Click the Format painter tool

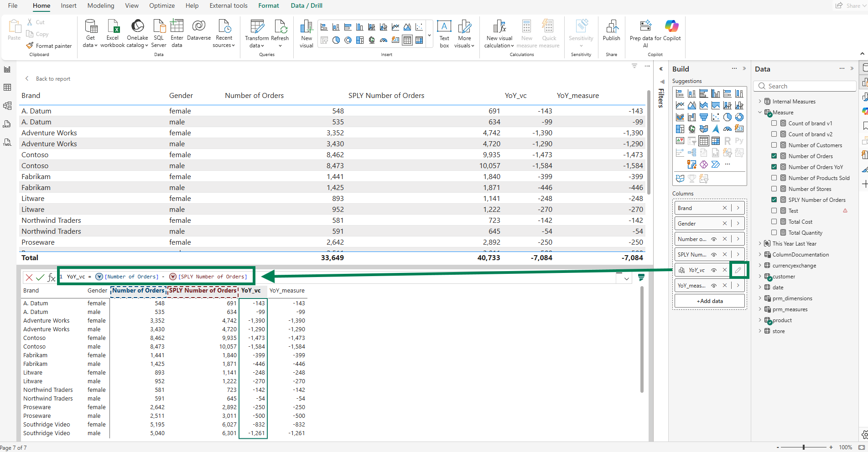tap(49, 46)
